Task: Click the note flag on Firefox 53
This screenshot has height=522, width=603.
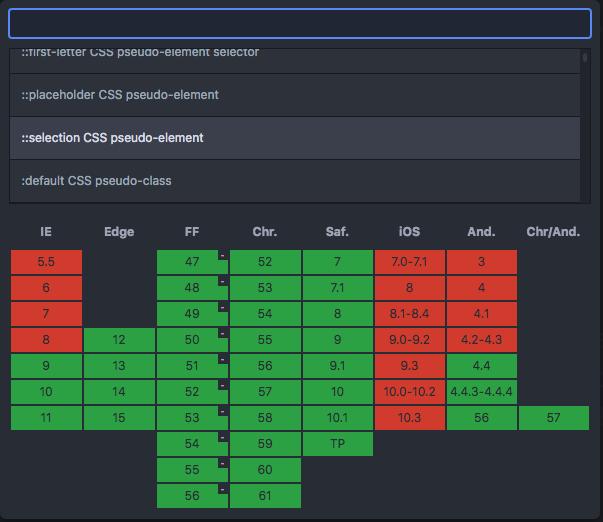Action: coord(223,411)
